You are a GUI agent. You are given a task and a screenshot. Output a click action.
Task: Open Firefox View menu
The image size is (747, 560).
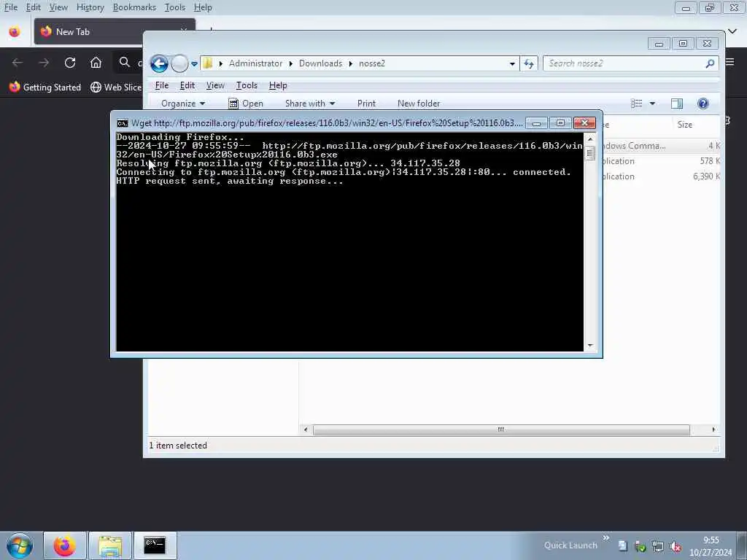[58, 7]
